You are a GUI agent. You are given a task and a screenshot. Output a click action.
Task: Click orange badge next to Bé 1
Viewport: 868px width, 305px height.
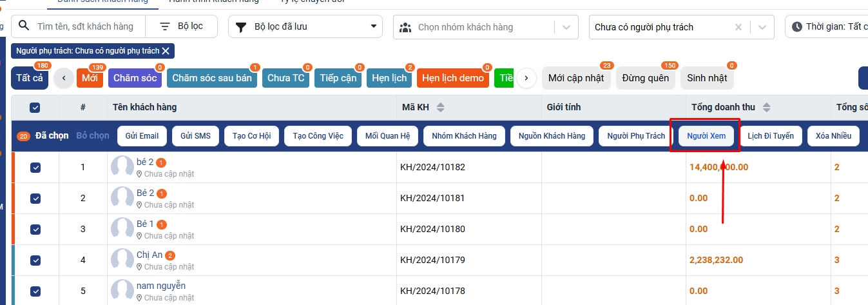pos(162,224)
